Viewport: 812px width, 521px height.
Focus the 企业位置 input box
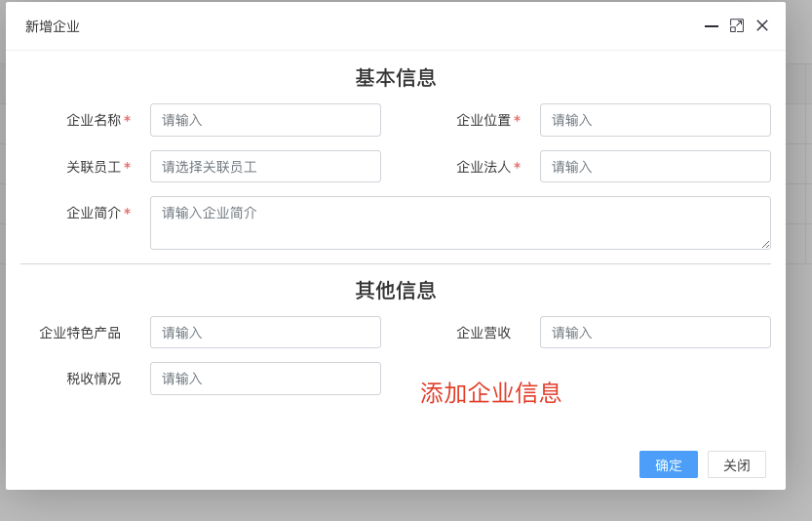coord(655,120)
